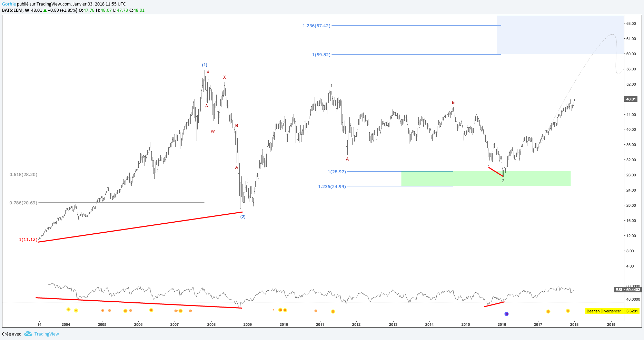The width and height of the screenshot is (644, 340).
Task: Click the 68.00 price axis label
Action: pos(631,23)
